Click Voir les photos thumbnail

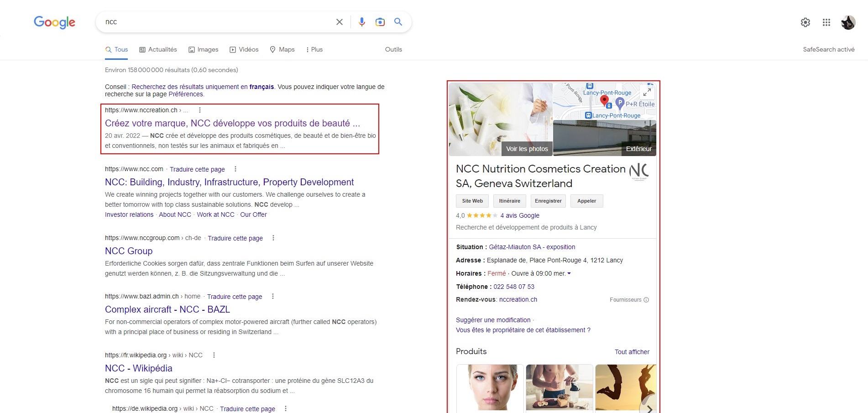click(527, 149)
